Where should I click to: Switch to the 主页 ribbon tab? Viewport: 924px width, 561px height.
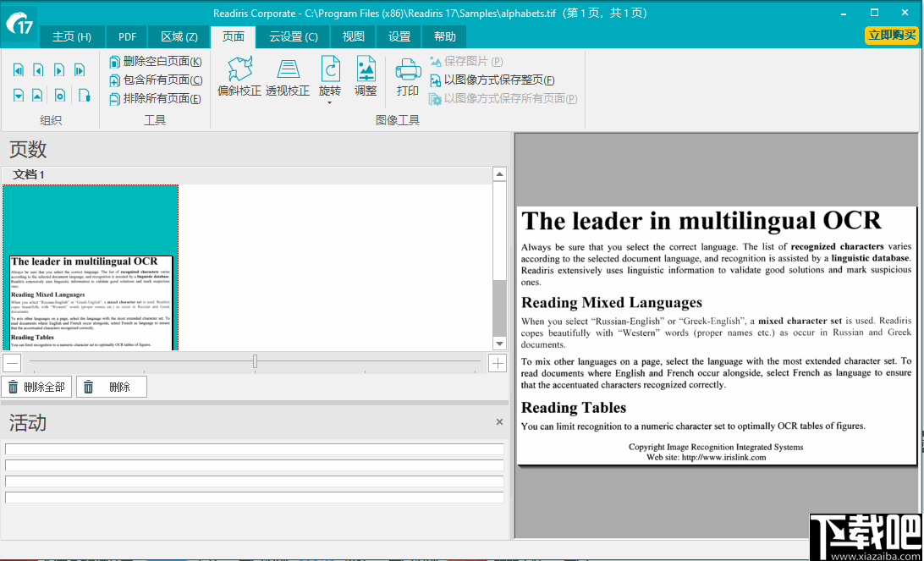pos(71,36)
